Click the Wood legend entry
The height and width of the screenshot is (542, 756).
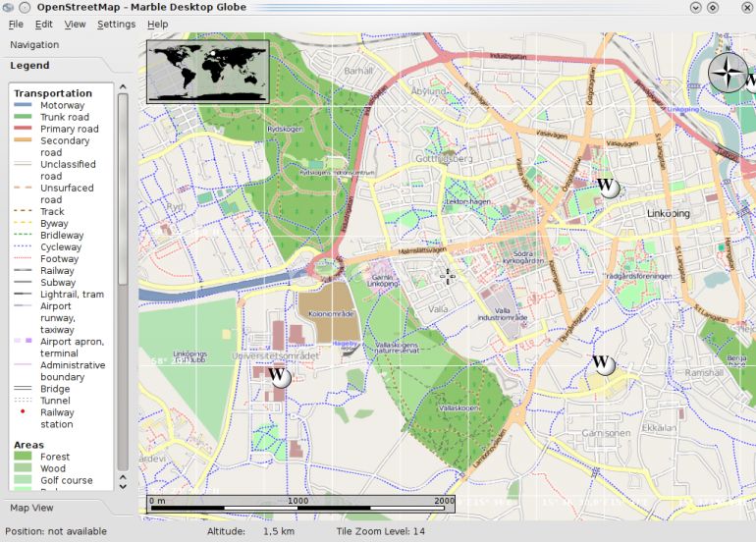53,468
